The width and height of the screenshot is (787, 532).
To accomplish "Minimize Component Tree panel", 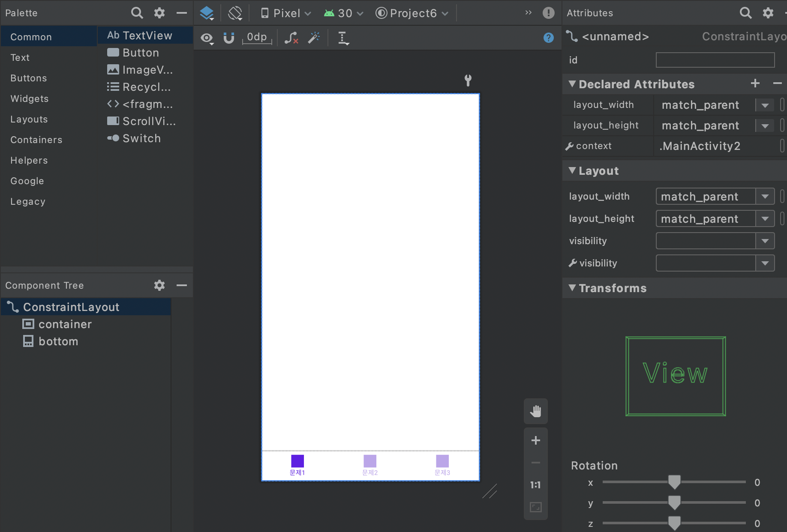I will pyautogui.click(x=182, y=285).
